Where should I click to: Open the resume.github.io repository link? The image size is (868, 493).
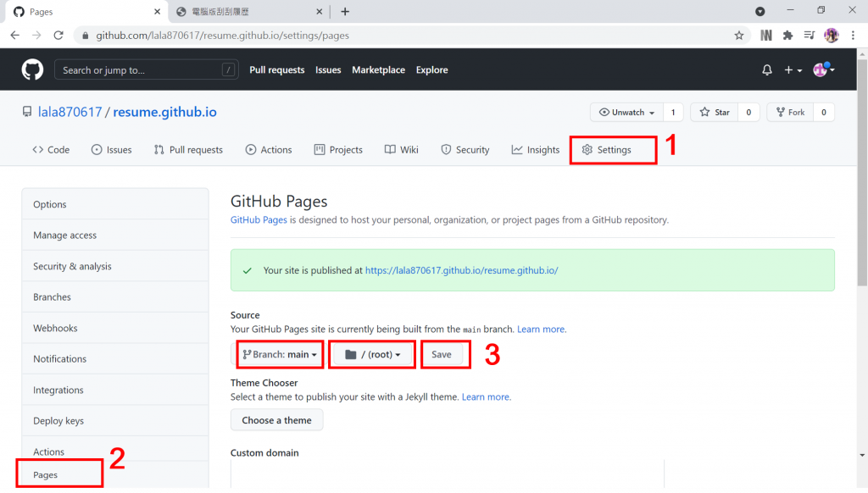pyautogui.click(x=165, y=112)
